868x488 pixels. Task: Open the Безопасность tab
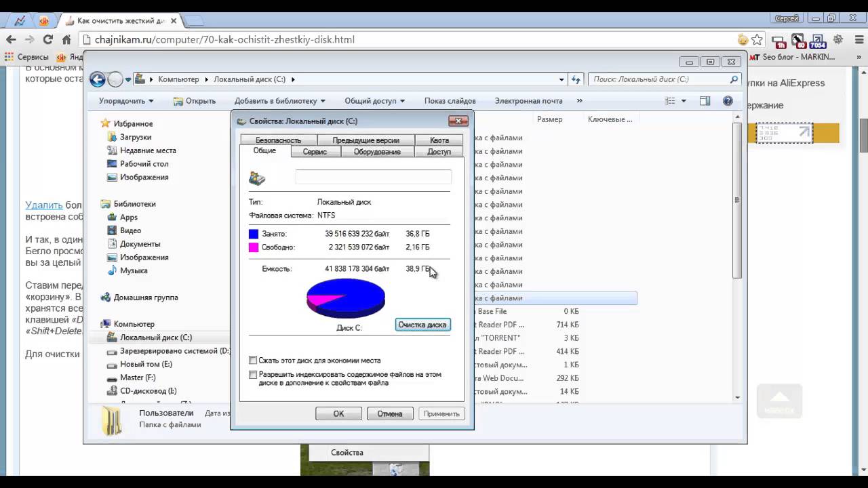tap(278, 140)
